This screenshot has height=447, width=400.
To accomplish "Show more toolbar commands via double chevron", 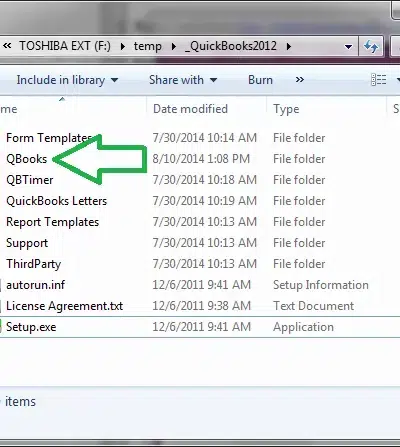I will (300, 80).
